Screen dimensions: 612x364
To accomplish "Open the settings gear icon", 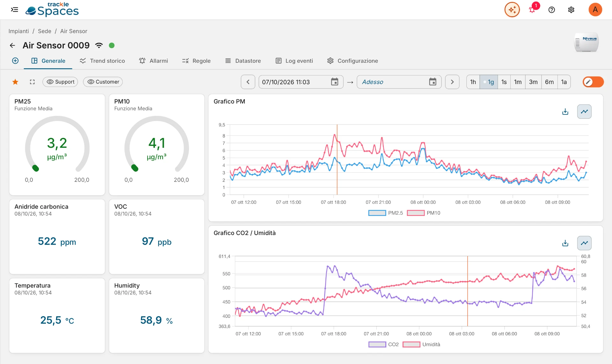I will [571, 10].
